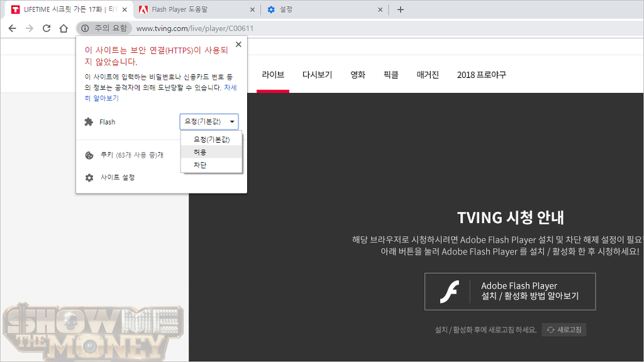Open the '픽클' navigation item
This screenshot has height=362, width=644.
coord(391,75)
